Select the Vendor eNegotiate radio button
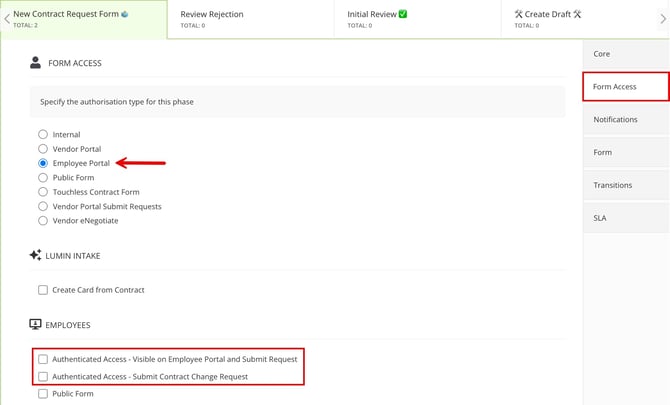 [43, 220]
